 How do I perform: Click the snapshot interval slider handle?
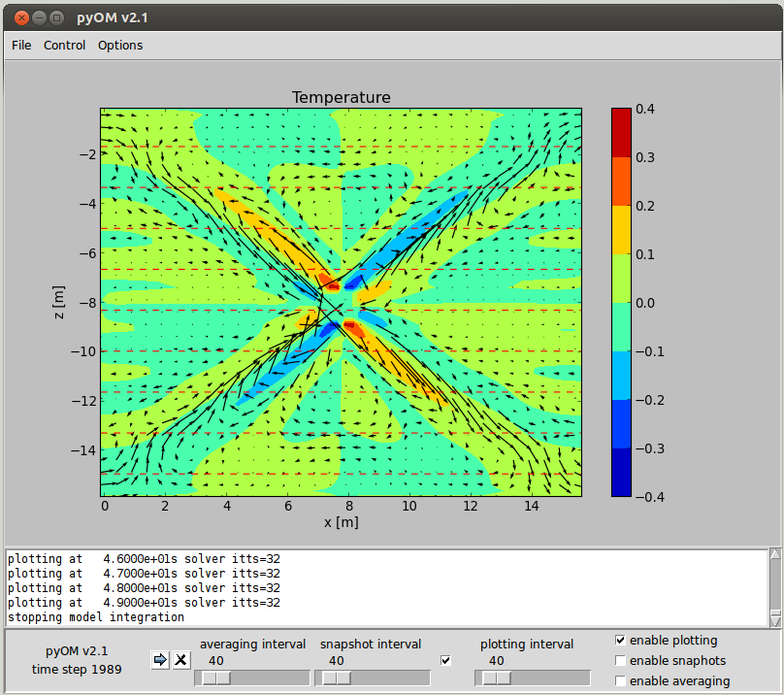click(335, 678)
